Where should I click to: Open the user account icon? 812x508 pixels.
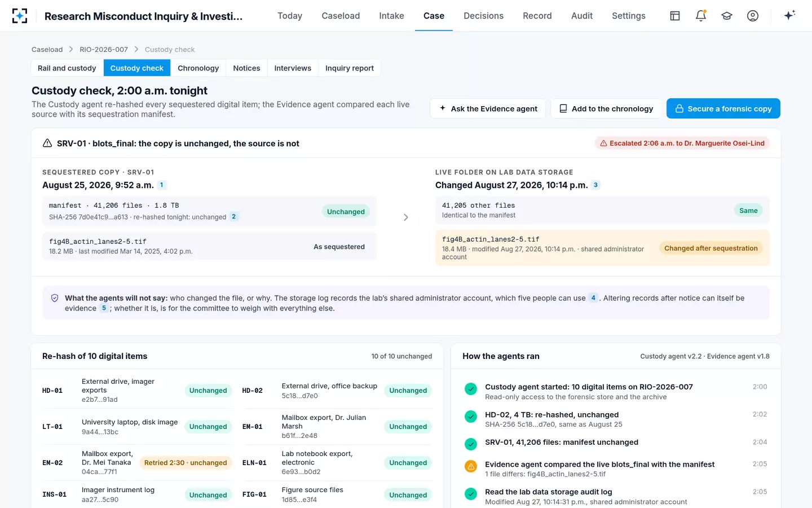753,16
